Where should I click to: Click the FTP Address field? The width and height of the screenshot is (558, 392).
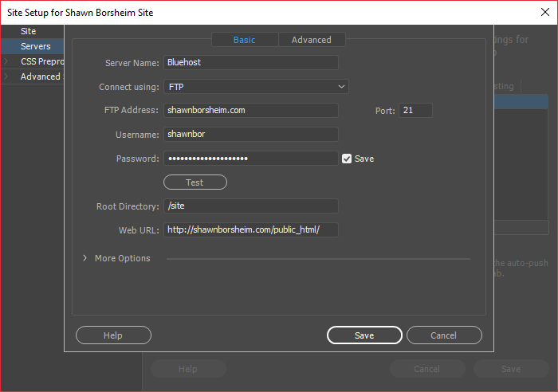tap(251, 110)
